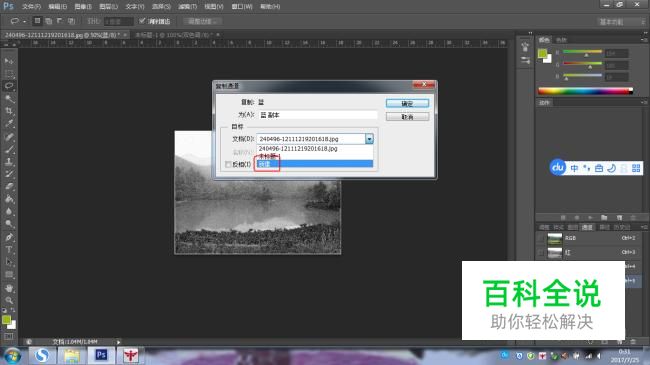Check the 反相(I) invert checkbox
Image resolution: width=650 pixels, height=365 pixels.
(x=228, y=165)
